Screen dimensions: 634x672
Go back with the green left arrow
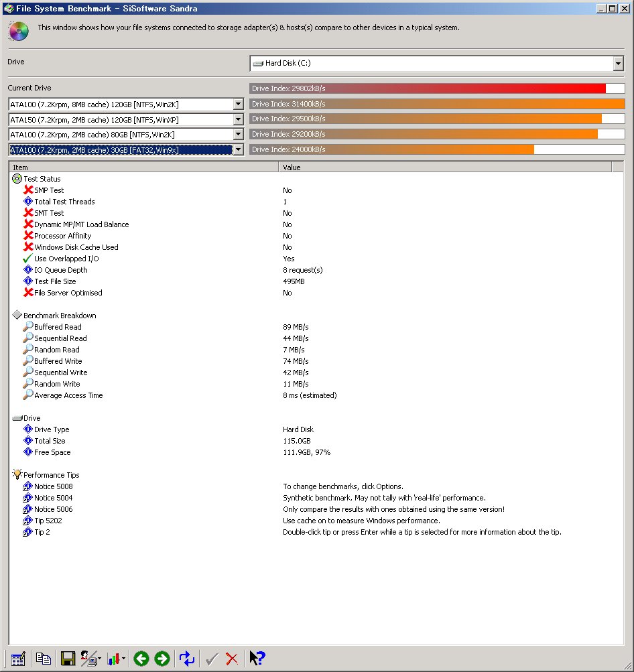(x=141, y=659)
